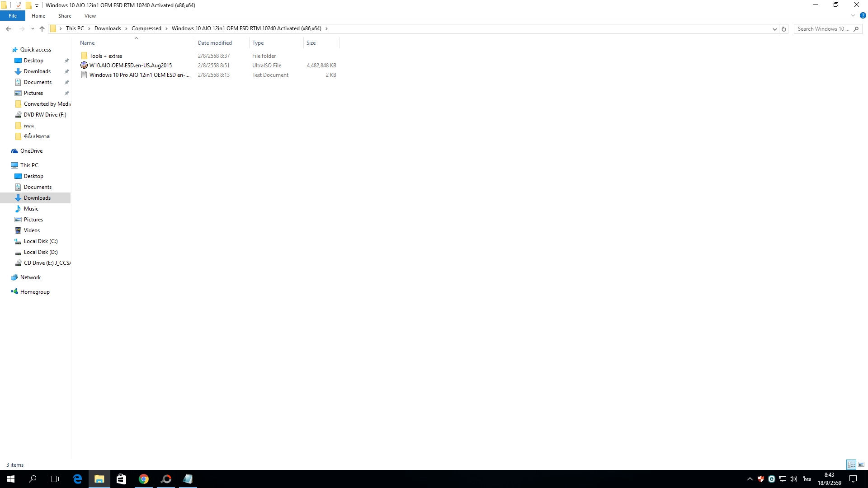This screenshot has width=868, height=488.
Task: Sort by Size column header
Action: point(321,43)
